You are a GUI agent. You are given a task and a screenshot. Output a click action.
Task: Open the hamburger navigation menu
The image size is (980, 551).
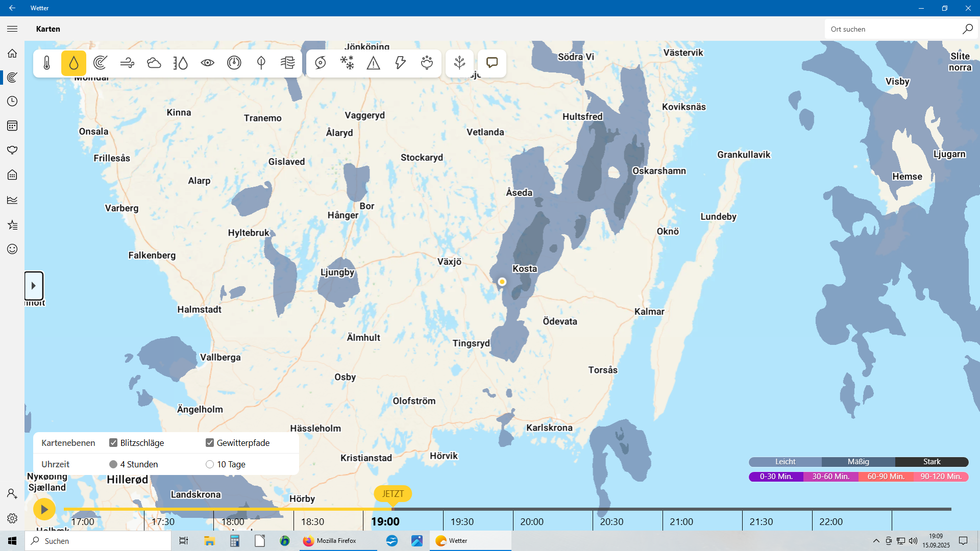(12, 29)
